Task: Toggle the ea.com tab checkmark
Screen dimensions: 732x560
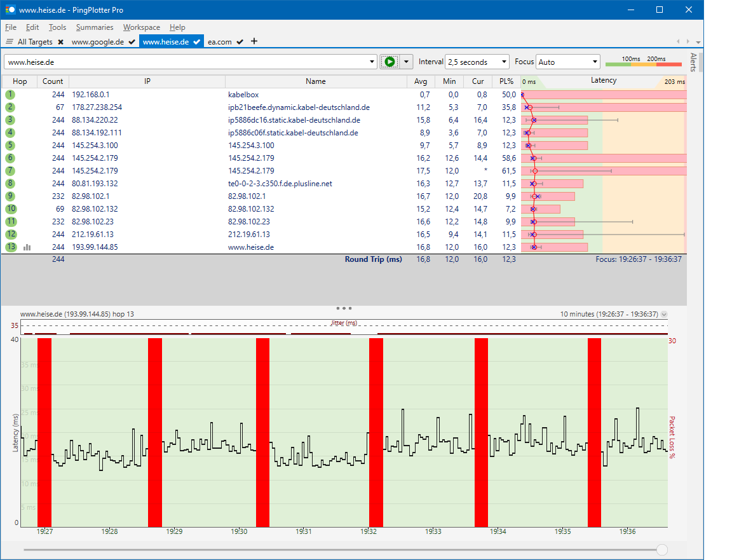Action: (x=240, y=42)
